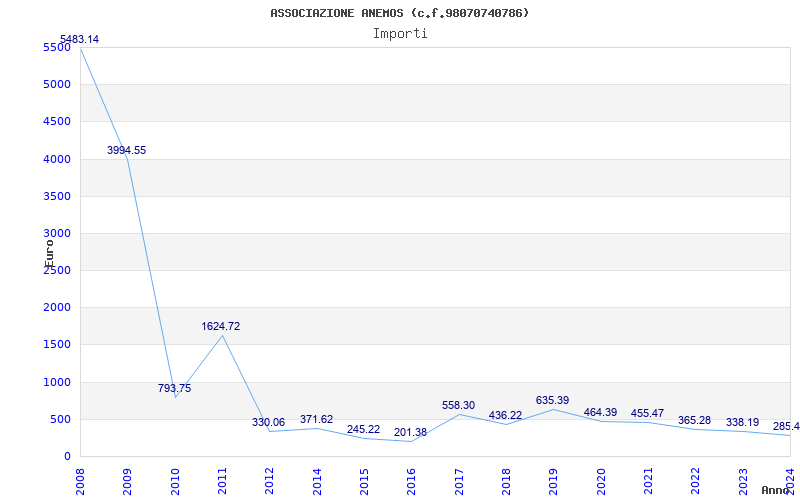Click the 2021 year axis label
Viewport: 800px width, 500px height.
point(648,481)
